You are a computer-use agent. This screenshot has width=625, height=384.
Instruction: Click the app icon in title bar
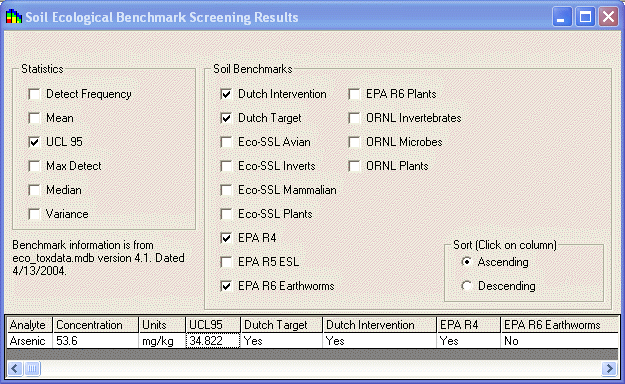(x=14, y=17)
